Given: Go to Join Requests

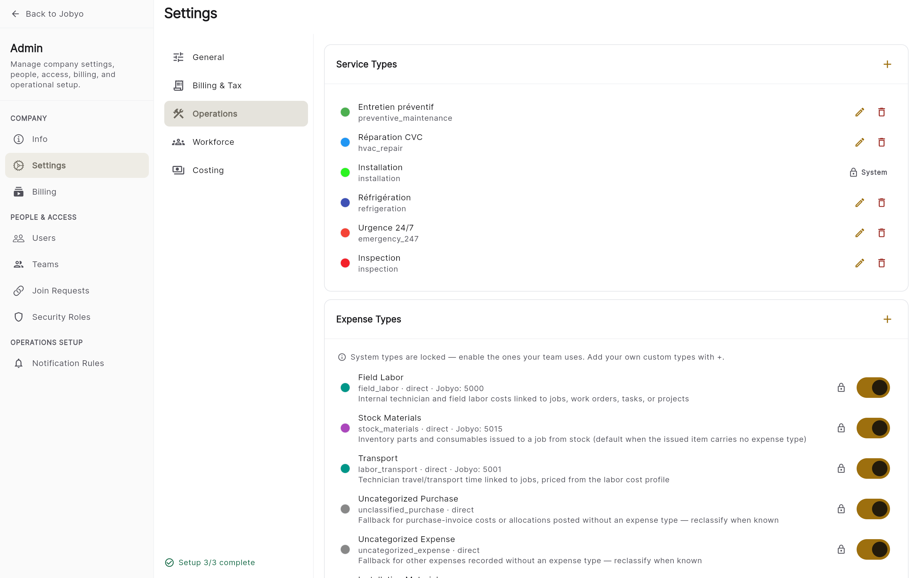Looking at the screenshot, I should [x=77, y=291].
